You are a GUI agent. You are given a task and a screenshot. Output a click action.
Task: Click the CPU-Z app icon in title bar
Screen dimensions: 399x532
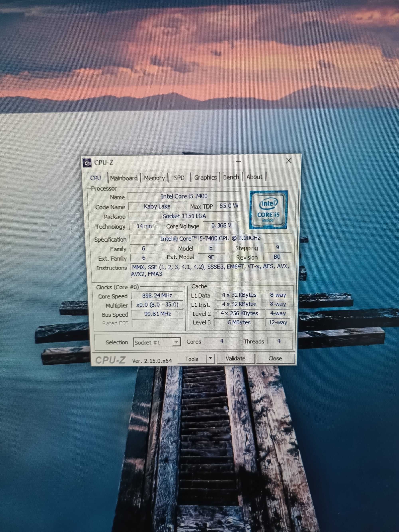[87, 163]
